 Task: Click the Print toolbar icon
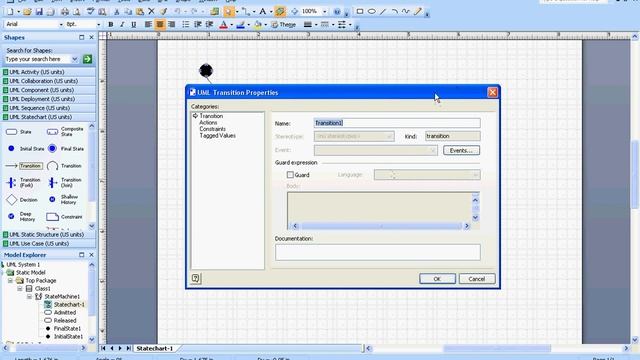click(64, 11)
